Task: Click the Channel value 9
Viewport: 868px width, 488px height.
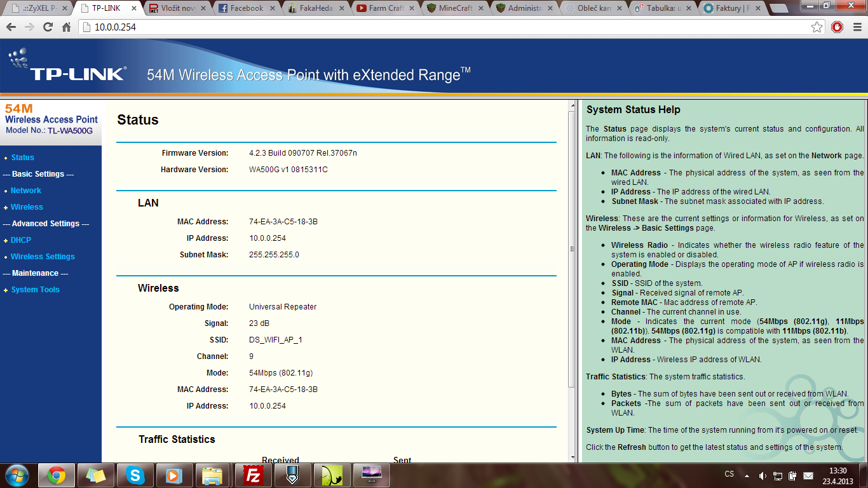Action: tap(252, 356)
